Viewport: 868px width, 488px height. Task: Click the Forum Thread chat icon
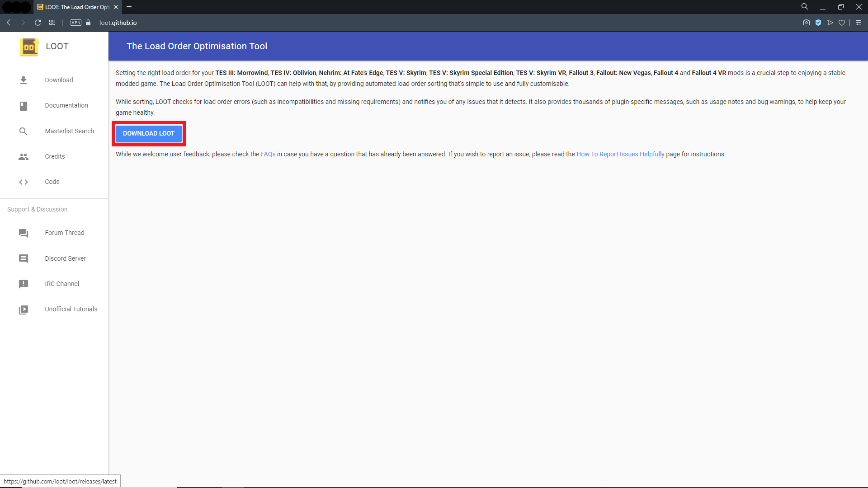click(24, 233)
